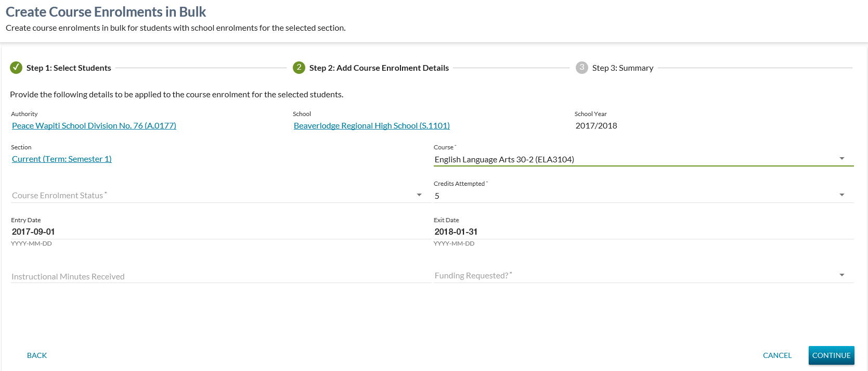Open Peace Wapiti School Division link

[x=94, y=126]
